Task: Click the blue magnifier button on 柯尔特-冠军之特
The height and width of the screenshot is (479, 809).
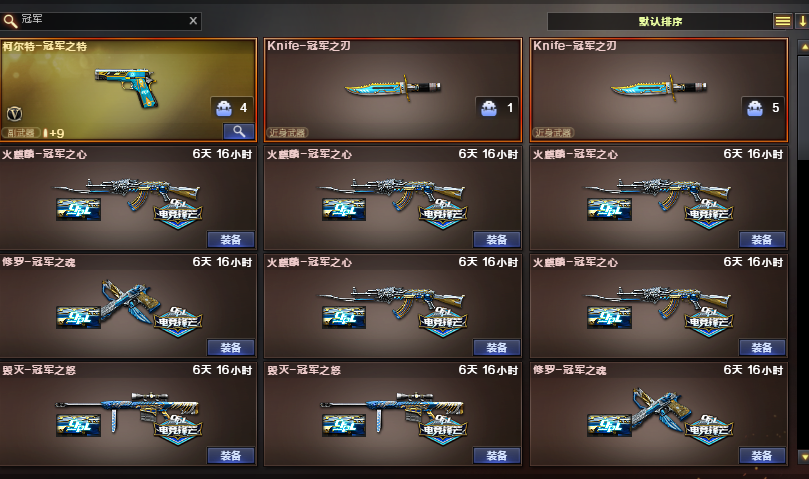Action: tap(239, 131)
